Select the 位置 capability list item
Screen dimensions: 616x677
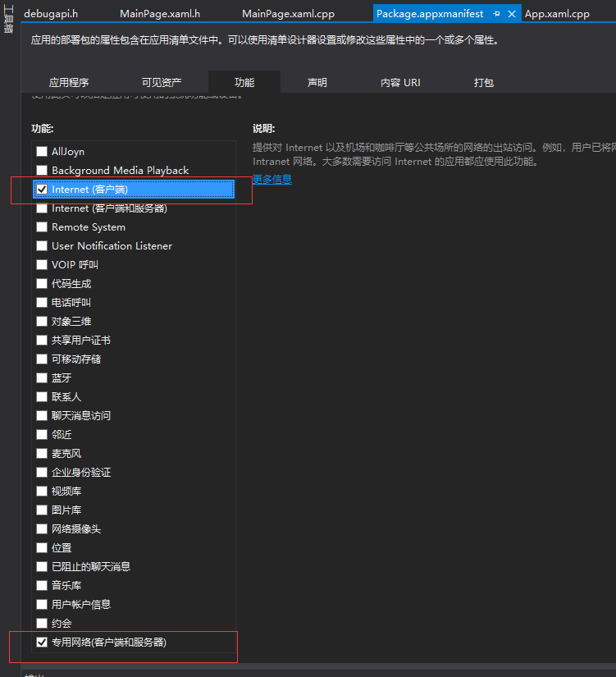[x=62, y=548]
